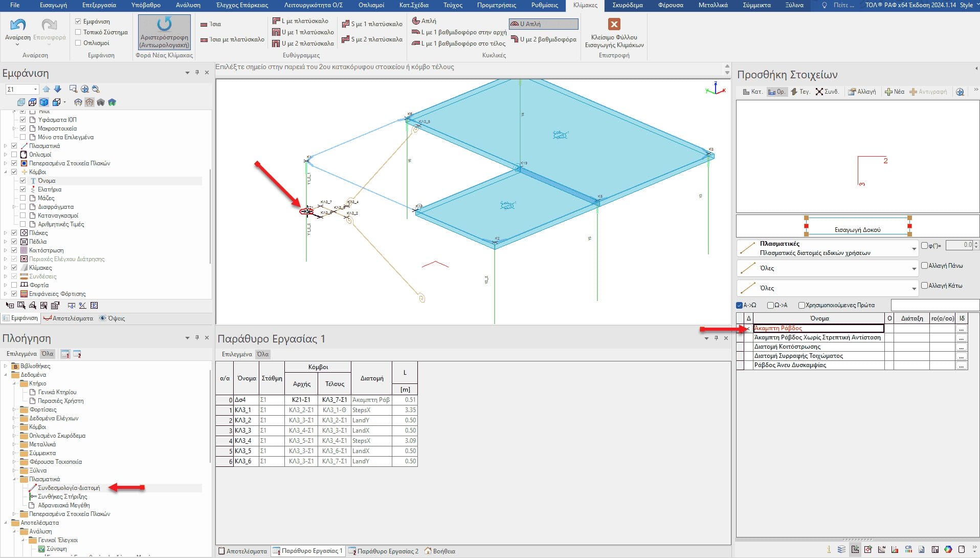Click the Αναίρεση undo arrow icon
The height and width of the screenshot is (558, 980).
[x=18, y=25]
